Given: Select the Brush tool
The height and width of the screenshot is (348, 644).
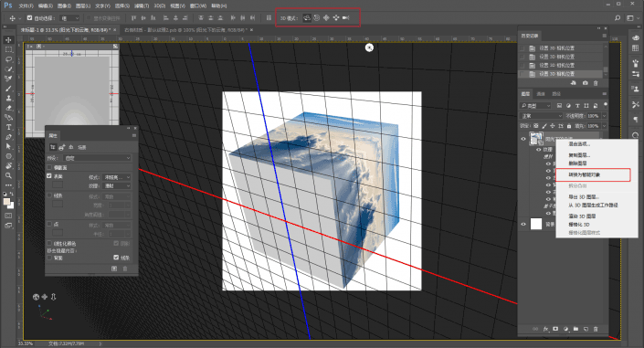Looking at the screenshot, I should pyautogui.click(x=8, y=89).
